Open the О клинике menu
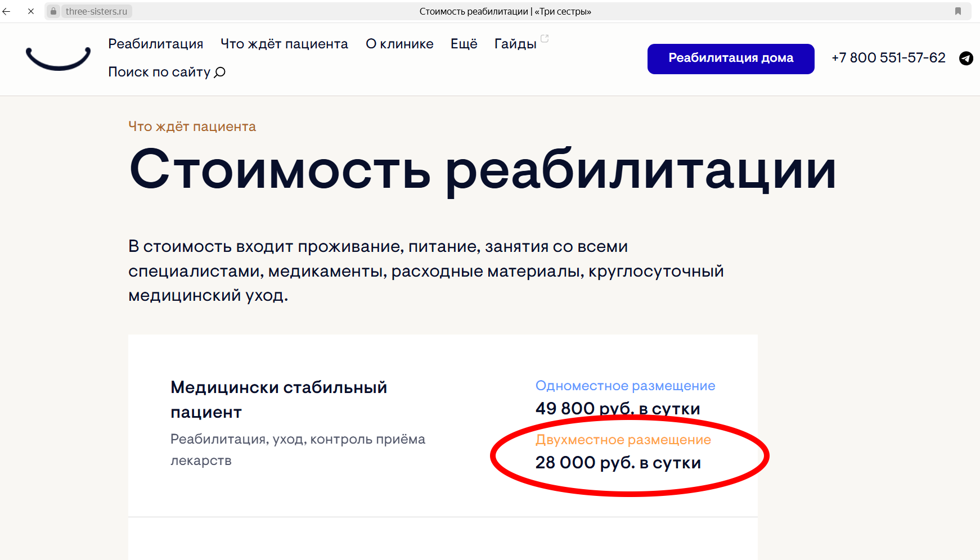 click(399, 44)
